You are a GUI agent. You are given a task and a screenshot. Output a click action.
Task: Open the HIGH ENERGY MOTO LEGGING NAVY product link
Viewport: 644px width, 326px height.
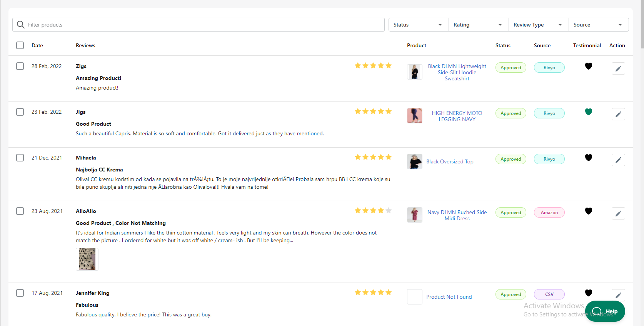(457, 116)
